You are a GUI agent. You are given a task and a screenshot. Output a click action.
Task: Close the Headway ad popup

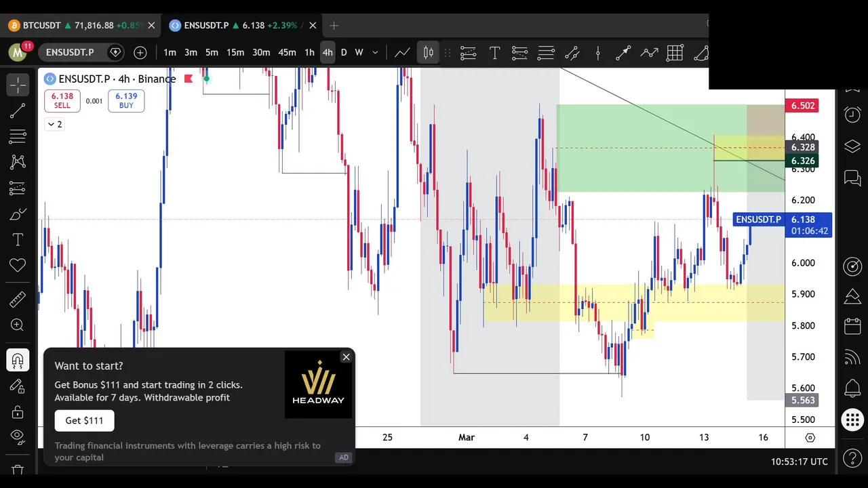(x=346, y=357)
